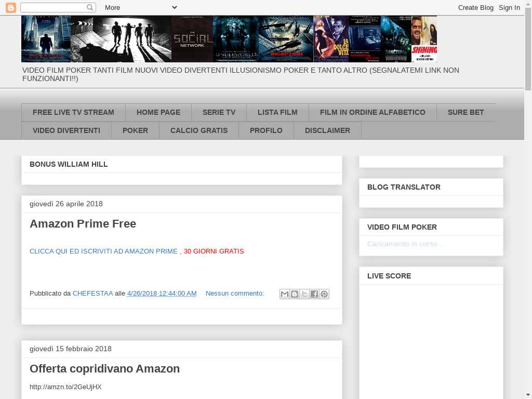Click the BONUS WILLIAM HILL heading
Image resolution: width=532 pixels, height=399 pixels.
69,165
